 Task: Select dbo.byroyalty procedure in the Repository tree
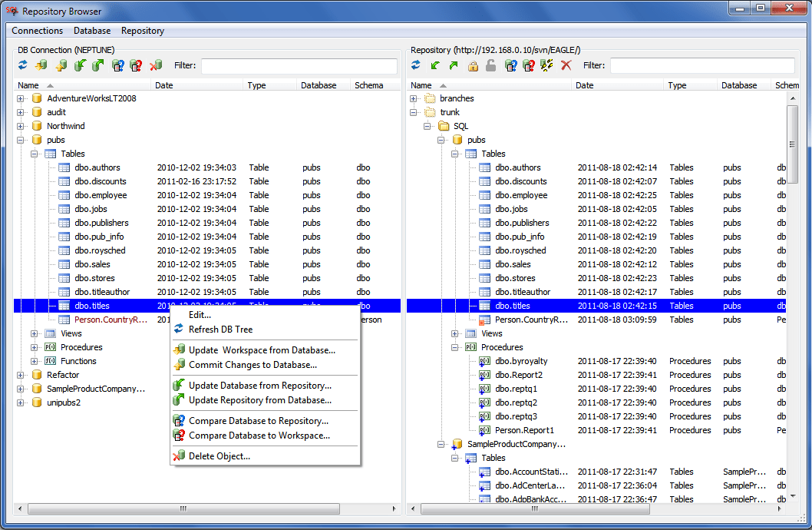coord(520,361)
